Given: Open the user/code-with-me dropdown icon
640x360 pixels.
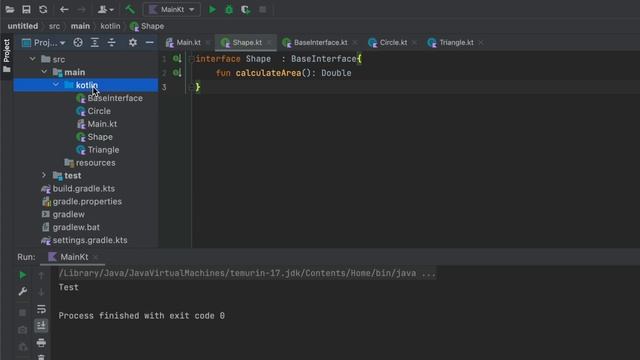Looking at the screenshot, I should [105, 9].
